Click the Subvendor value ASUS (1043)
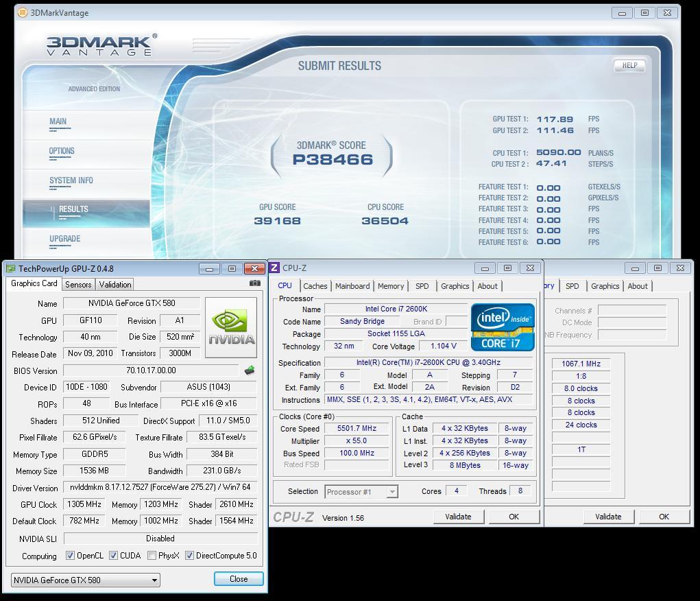Viewport: 700px width, 601px height. 208,387
